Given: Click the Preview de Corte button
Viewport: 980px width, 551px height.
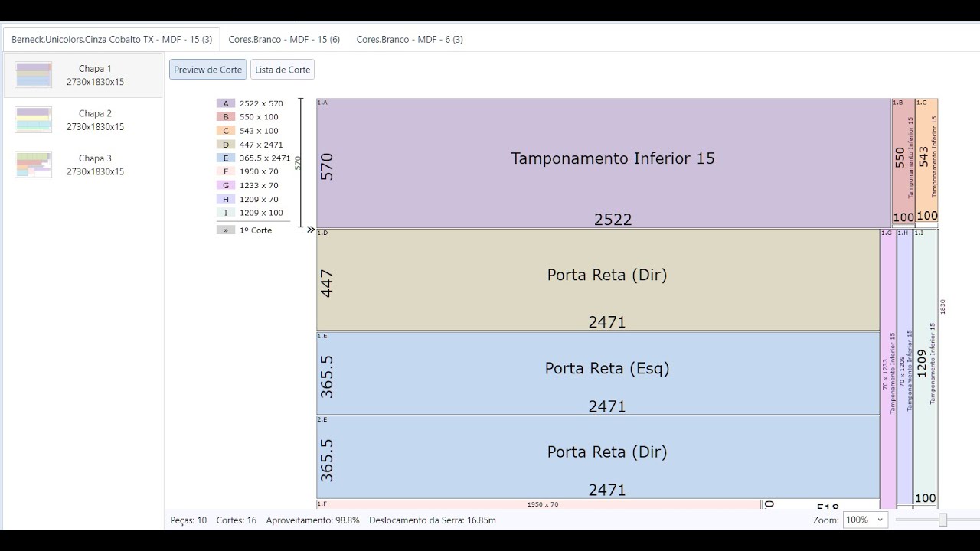Looking at the screenshot, I should pos(207,70).
